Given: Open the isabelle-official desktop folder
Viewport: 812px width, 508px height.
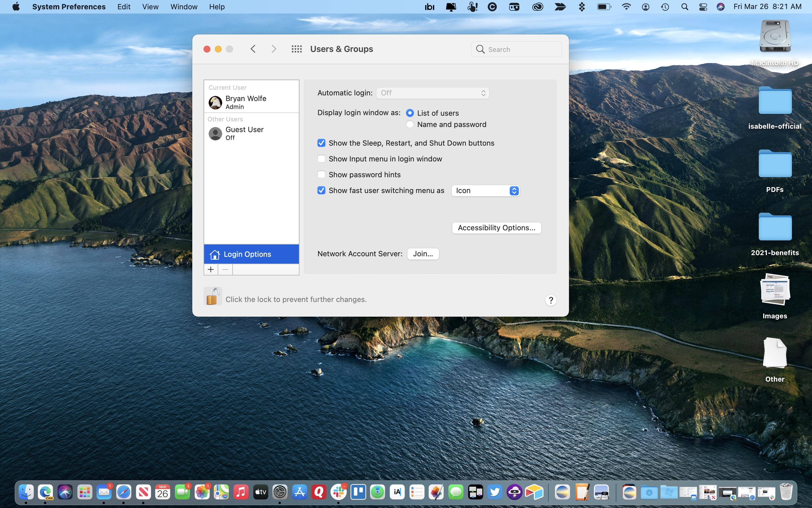Looking at the screenshot, I should coord(775,100).
